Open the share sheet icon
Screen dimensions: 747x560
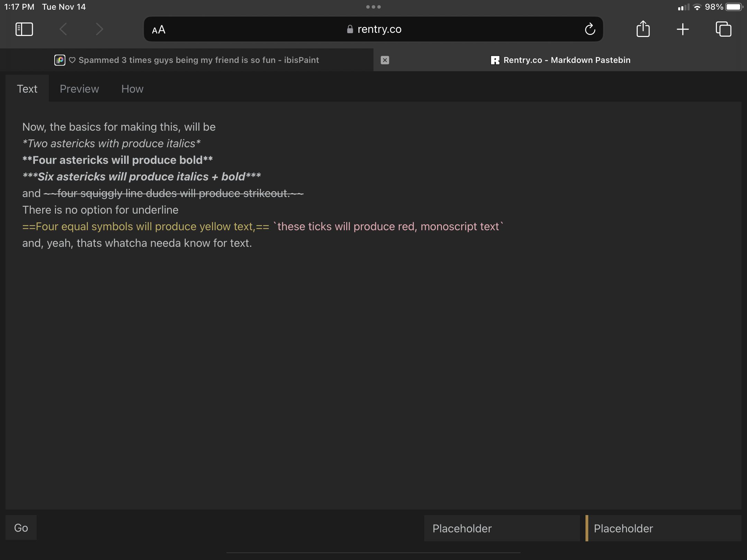click(643, 29)
